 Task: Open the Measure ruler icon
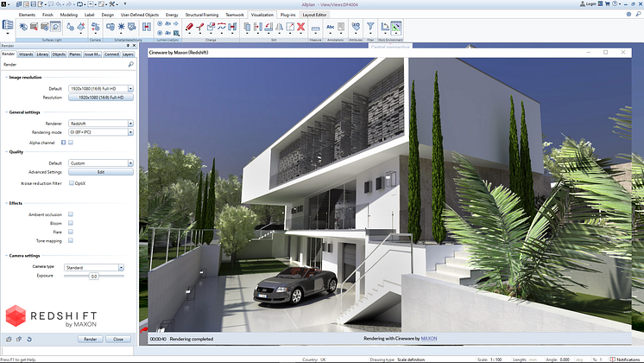point(315,28)
